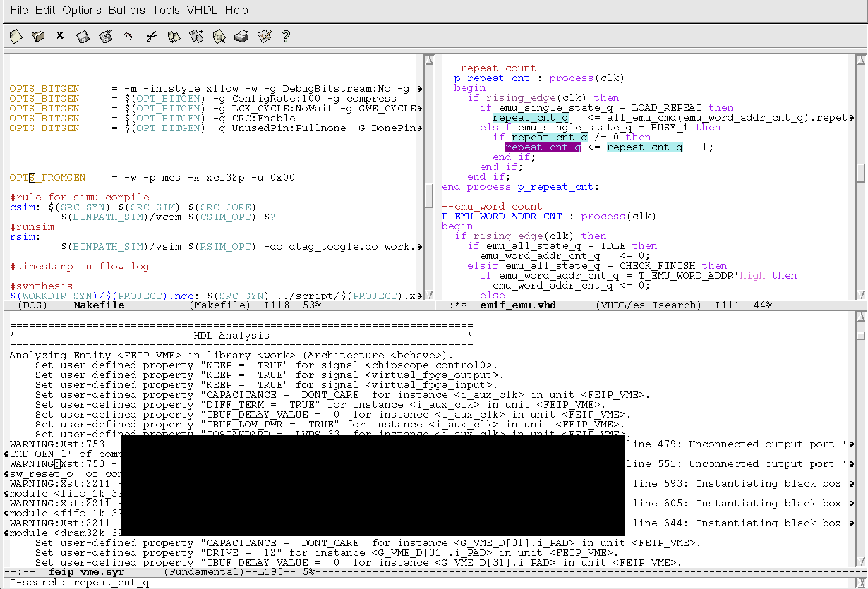Click 'line 593: Instantiating black box' text
This screenshot has width=868, height=589.
(737, 484)
